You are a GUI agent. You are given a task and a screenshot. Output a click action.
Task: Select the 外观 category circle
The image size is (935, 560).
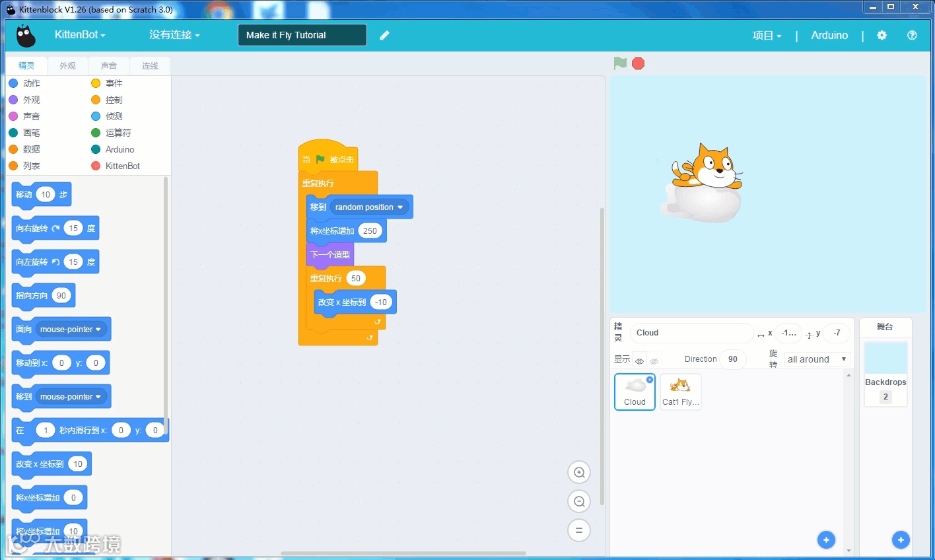click(x=13, y=100)
